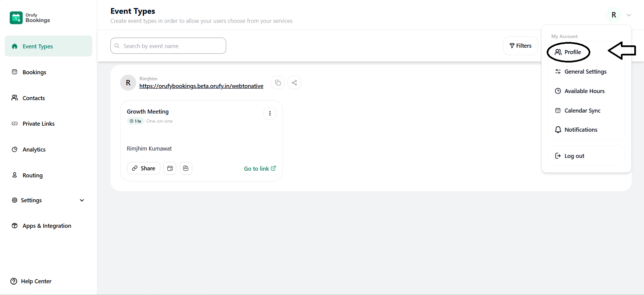Select Profile from My Account menu
Image resolution: width=644 pixels, height=295 pixels.
tap(572, 52)
